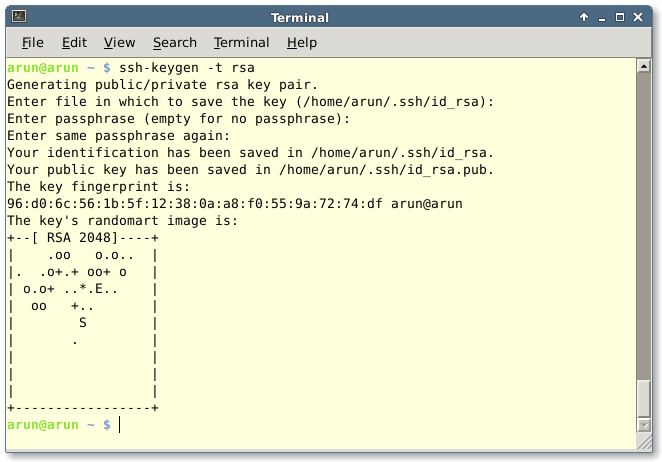Viewport: 662px width, 462px height.
Task: Open the File menu
Action: (33, 42)
